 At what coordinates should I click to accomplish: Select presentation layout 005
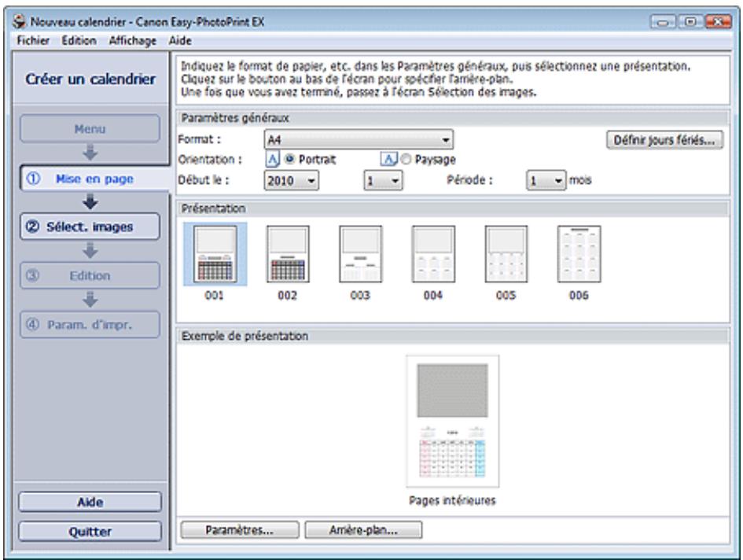tap(506, 254)
